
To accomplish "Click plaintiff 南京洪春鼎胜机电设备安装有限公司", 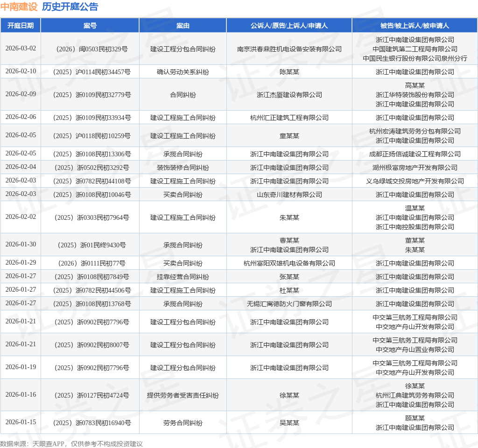I will tap(289, 49).
